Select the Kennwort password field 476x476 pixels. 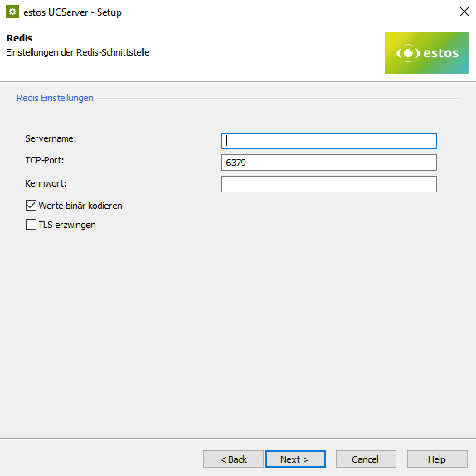tap(329, 184)
